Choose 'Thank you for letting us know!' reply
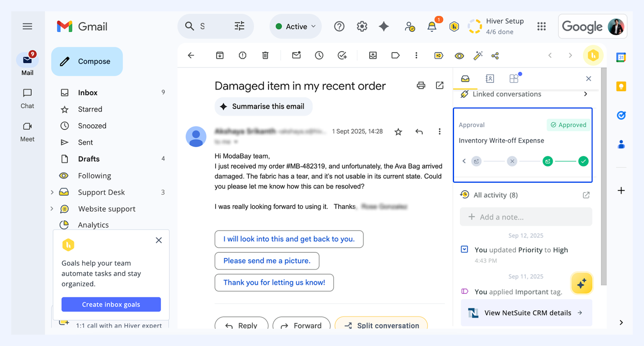The height and width of the screenshot is (346, 644). click(274, 283)
